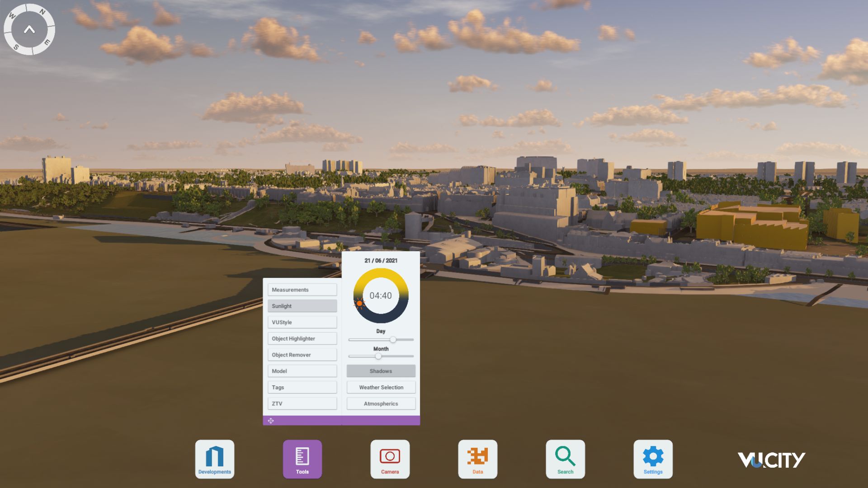Expand the Measurements tool options
Image resolution: width=868 pixels, height=488 pixels.
tap(302, 290)
